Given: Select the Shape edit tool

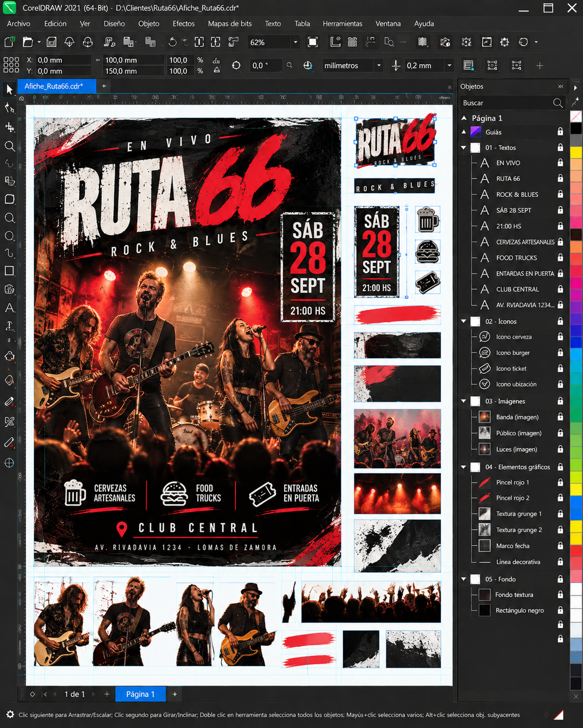Looking at the screenshot, I should point(9,108).
